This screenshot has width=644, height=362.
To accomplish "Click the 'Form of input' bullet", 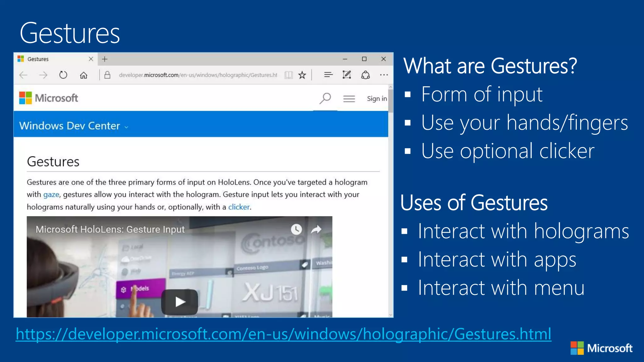I will point(482,94).
